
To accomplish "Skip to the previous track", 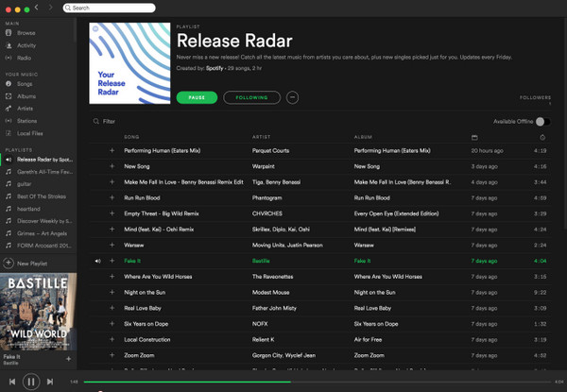I will (x=10, y=382).
